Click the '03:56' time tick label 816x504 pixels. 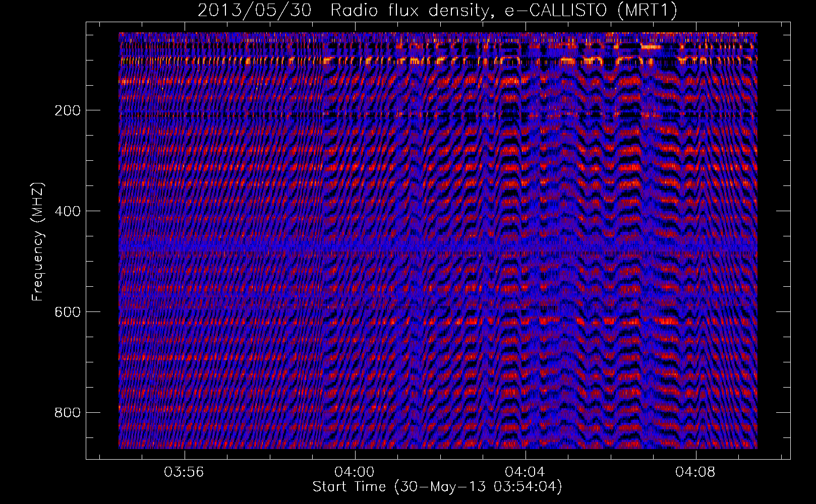tap(184, 472)
